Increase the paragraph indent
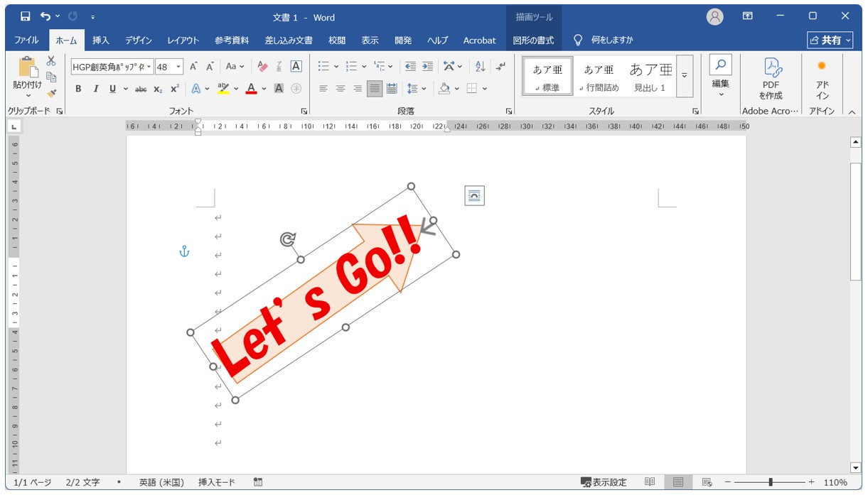This screenshot has width=868, height=495. pyautogui.click(x=427, y=67)
